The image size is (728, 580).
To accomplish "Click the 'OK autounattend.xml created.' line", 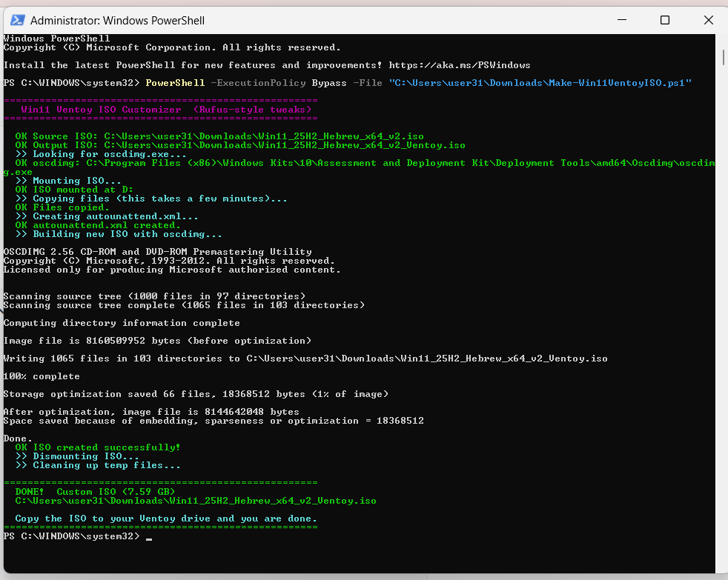I will (x=98, y=225).
